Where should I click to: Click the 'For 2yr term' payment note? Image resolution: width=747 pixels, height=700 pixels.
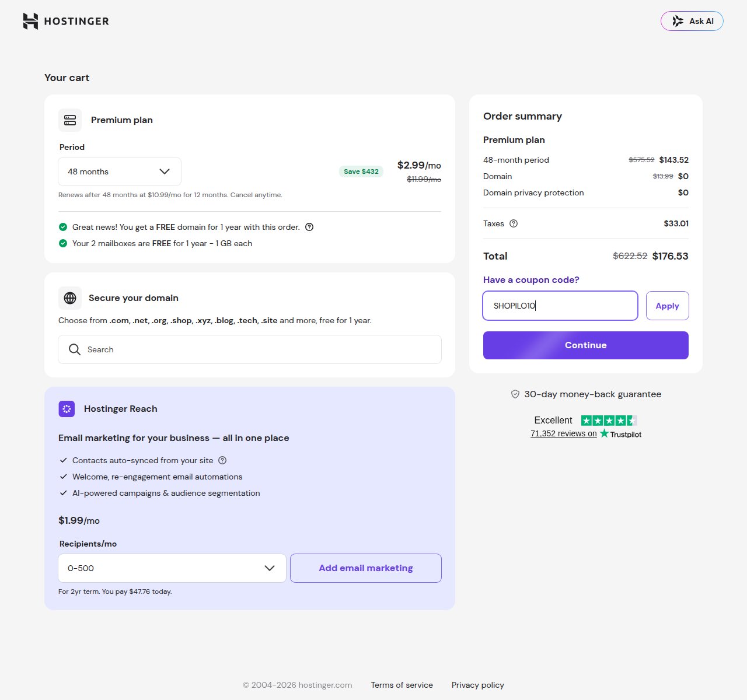point(115,591)
